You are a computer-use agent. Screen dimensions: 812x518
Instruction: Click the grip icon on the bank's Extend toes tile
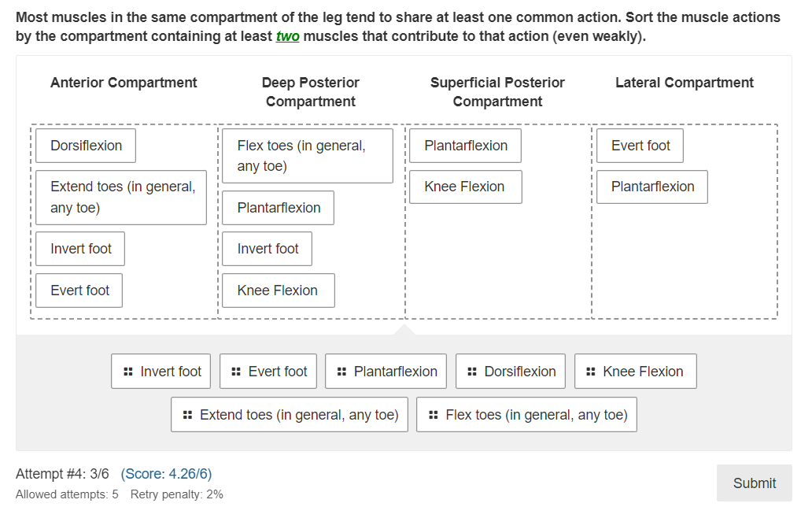point(187,415)
